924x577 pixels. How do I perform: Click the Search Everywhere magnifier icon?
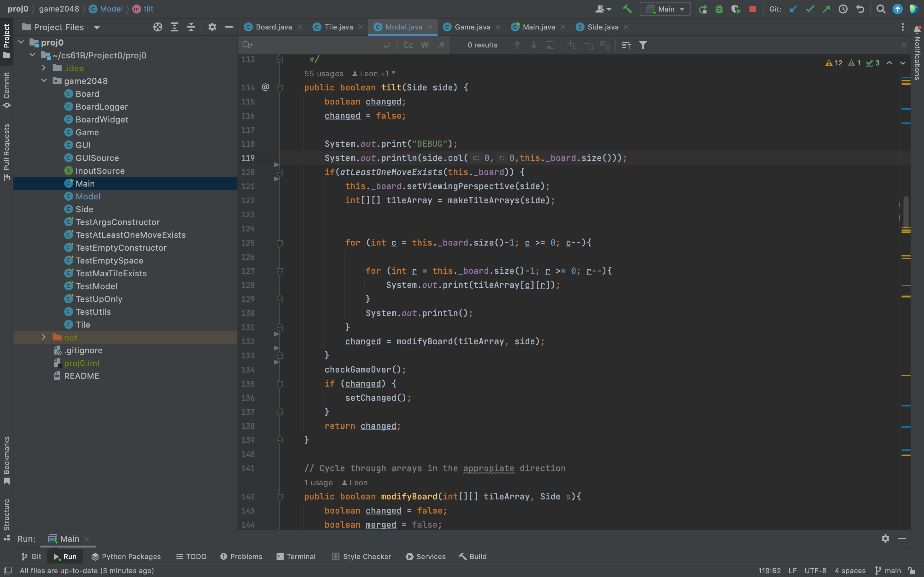[880, 9]
